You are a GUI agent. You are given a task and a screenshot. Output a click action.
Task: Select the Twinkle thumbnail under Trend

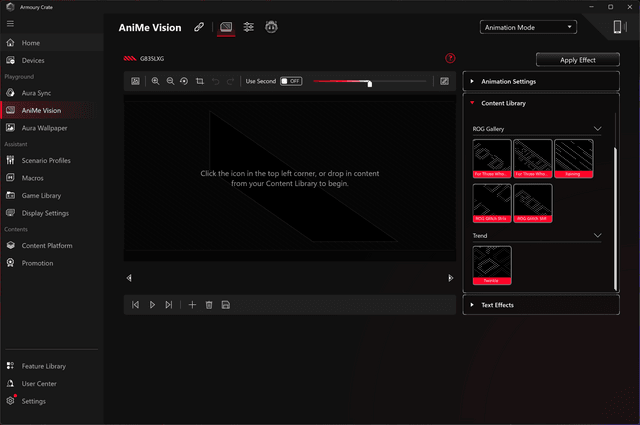[492, 265]
